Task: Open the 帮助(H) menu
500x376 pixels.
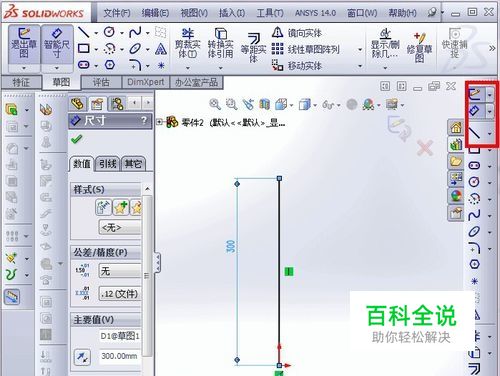Action: pyautogui.click(x=403, y=13)
